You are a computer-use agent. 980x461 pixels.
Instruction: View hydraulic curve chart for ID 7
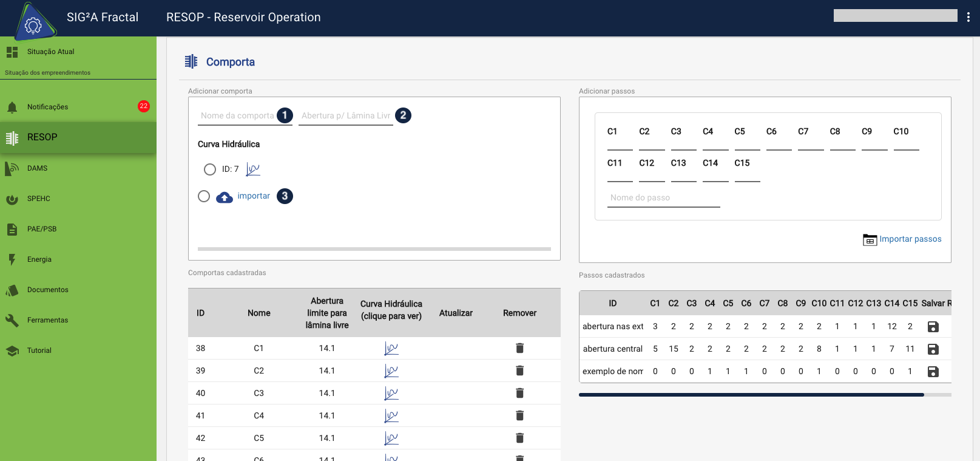[253, 169]
